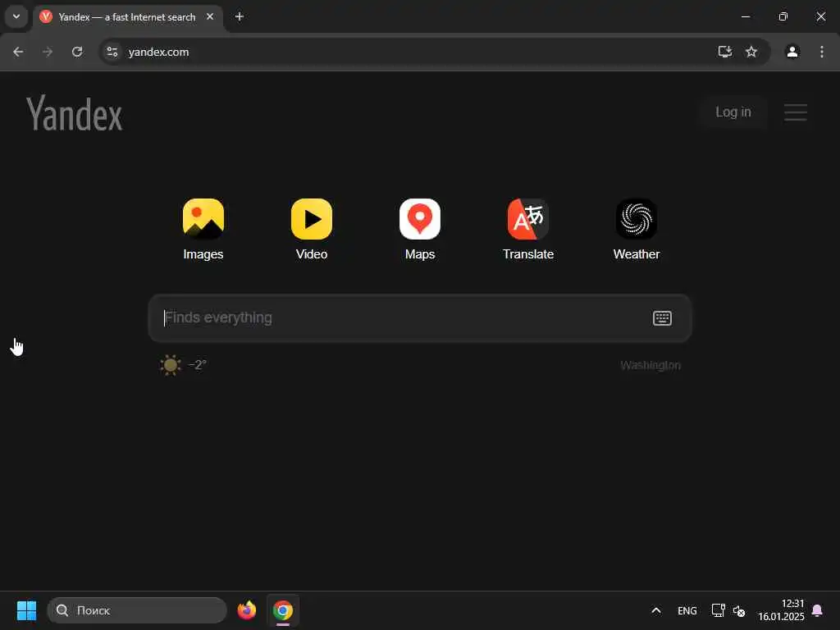This screenshot has width=840, height=630.
Task: View site information icon in address bar
Action: pos(112,52)
